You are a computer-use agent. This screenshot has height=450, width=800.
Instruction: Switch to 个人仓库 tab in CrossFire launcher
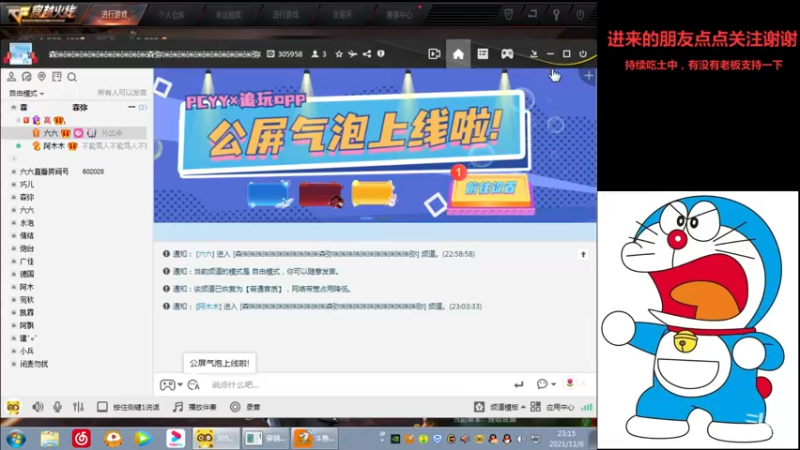tap(171, 15)
